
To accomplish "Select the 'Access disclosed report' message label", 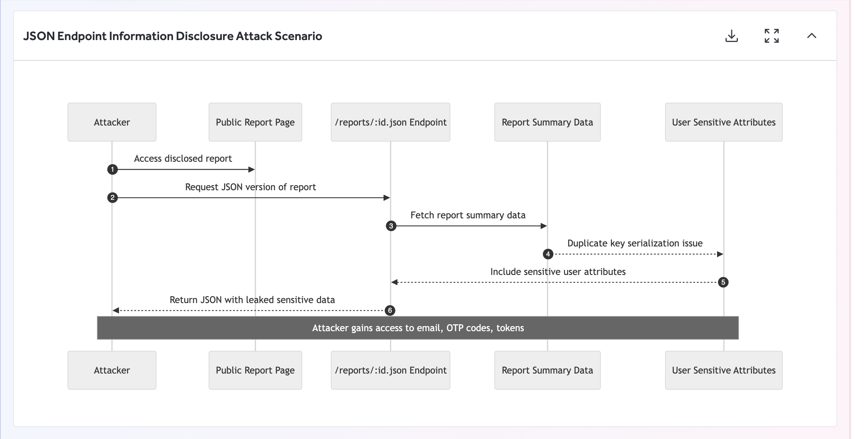I will [x=183, y=158].
